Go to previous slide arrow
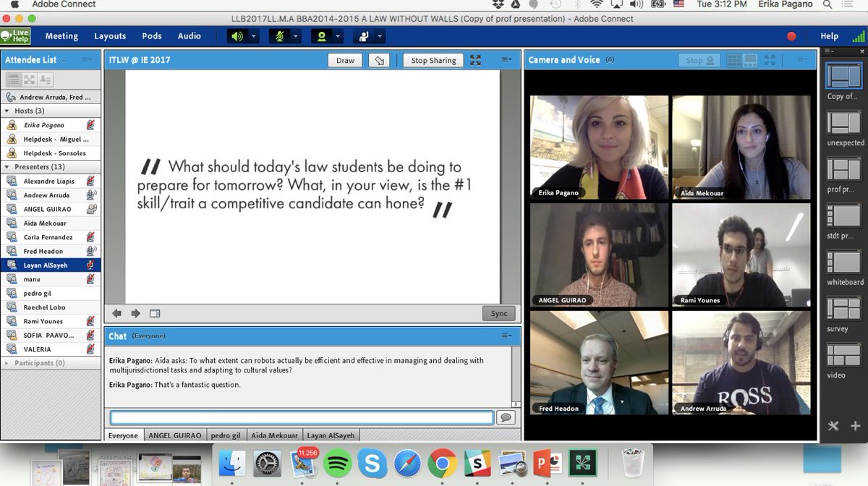 pyautogui.click(x=116, y=313)
